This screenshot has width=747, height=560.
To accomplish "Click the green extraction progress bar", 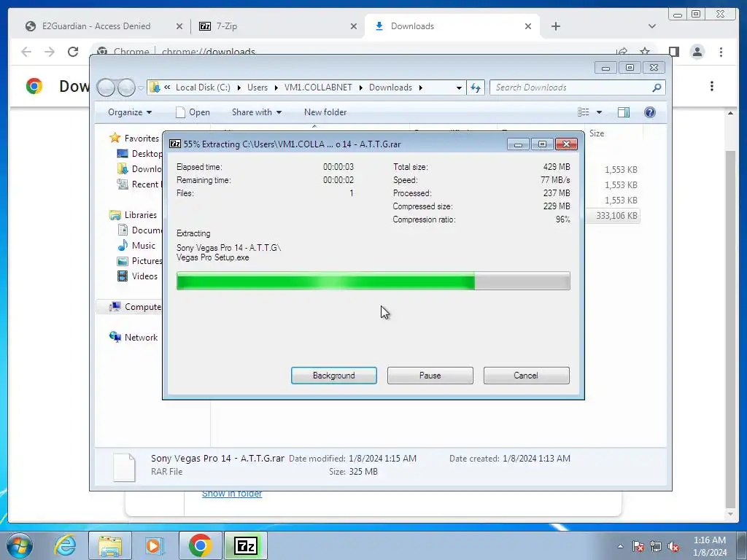I will (373, 281).
